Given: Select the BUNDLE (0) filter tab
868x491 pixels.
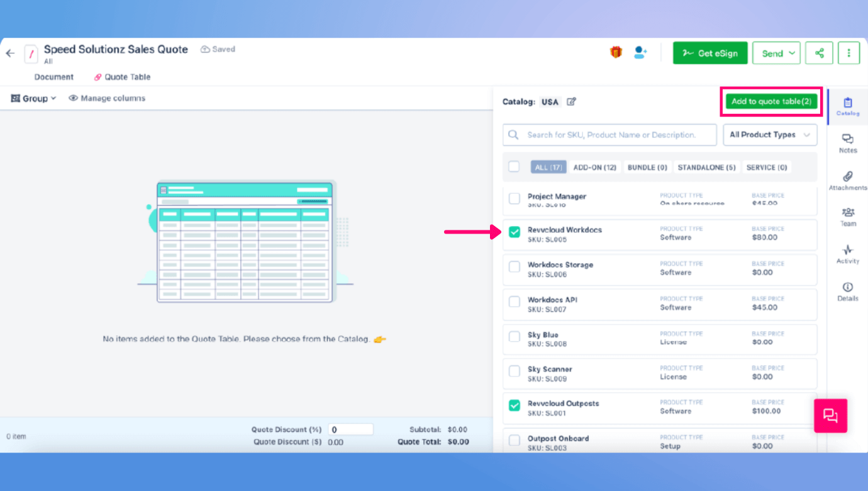Looking at the screenshot, I should [647, 167].
